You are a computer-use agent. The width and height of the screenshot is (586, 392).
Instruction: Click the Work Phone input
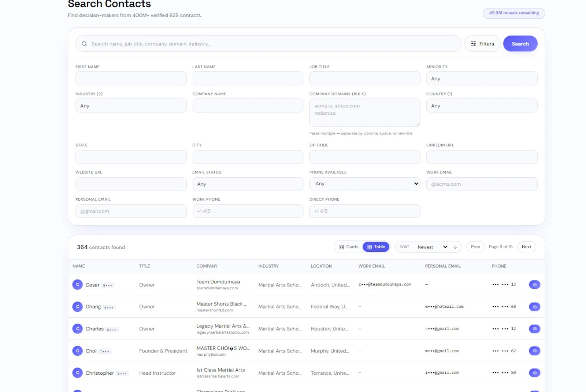pyautogui.click(x=248, y=211)
